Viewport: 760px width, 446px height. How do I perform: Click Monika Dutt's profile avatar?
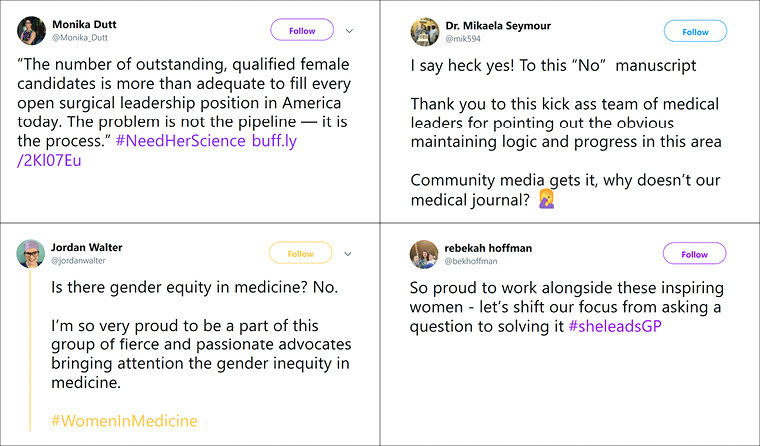point(31,31)
